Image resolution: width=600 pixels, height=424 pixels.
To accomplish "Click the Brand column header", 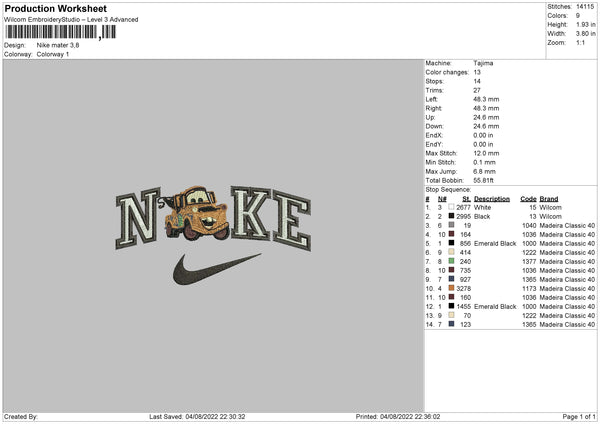I will [549, 199].
